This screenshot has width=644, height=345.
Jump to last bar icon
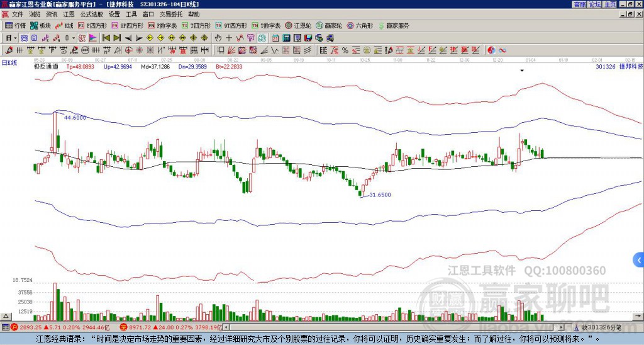pos(117,38)
